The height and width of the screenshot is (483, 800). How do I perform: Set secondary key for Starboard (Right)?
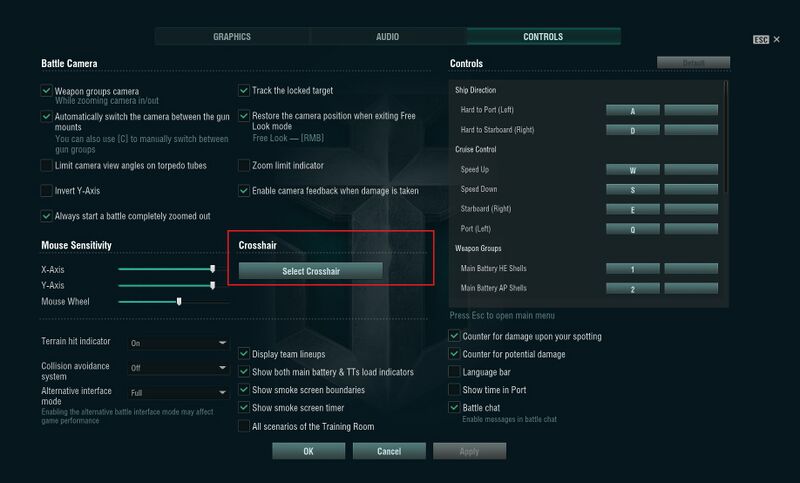[x=691, y=209]
